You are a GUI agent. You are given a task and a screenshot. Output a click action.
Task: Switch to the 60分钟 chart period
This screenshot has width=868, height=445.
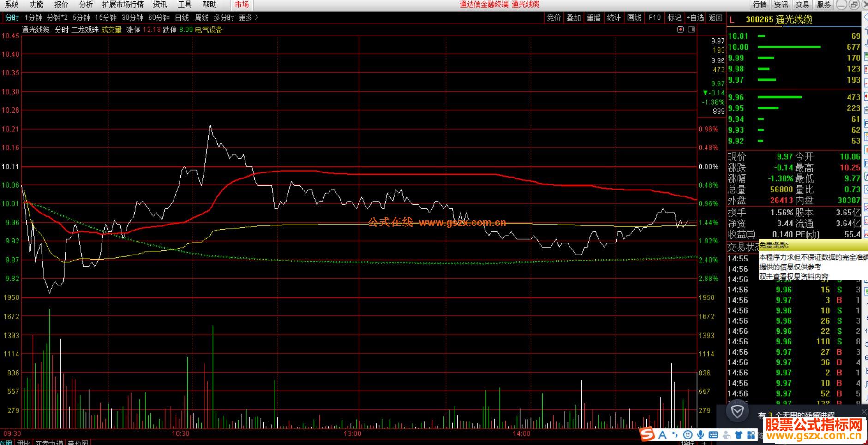(159, 18)
